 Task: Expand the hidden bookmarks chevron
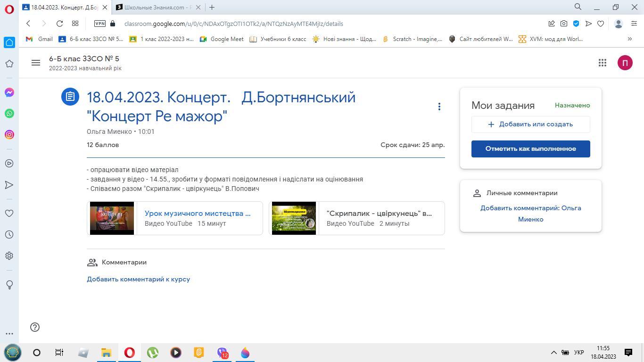629,39
